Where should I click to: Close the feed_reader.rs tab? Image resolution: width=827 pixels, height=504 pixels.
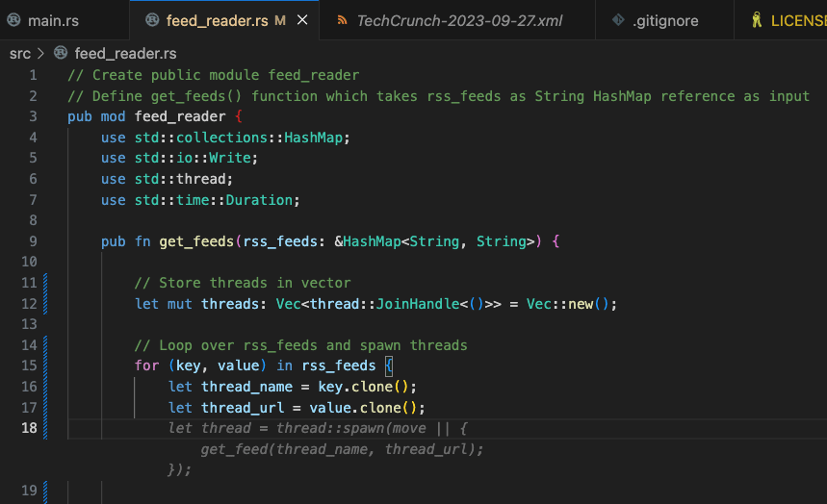pos(302,20)
